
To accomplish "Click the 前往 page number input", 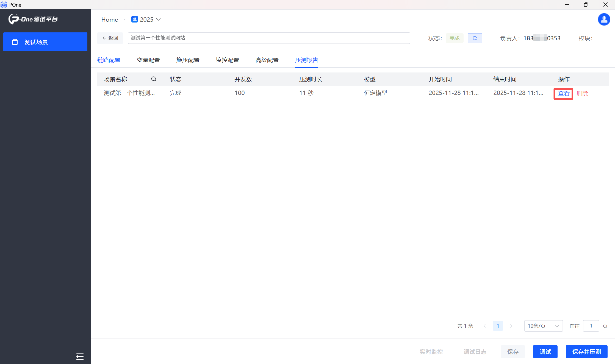I will tap(591, 326).
